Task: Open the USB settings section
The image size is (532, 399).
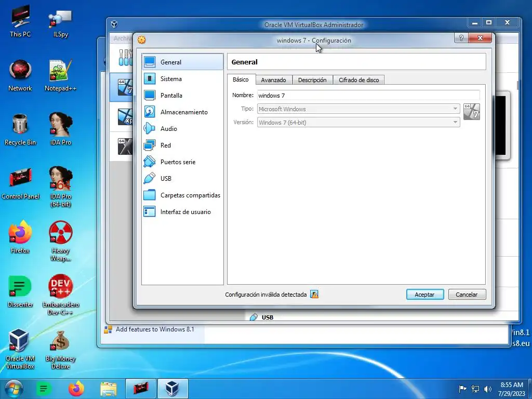Action: 182,179
